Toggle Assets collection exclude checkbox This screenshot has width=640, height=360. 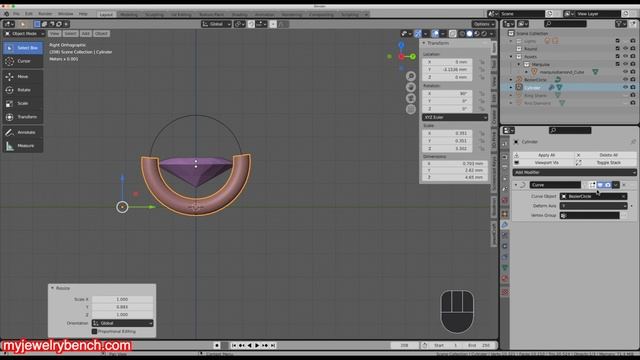(618, 56)
